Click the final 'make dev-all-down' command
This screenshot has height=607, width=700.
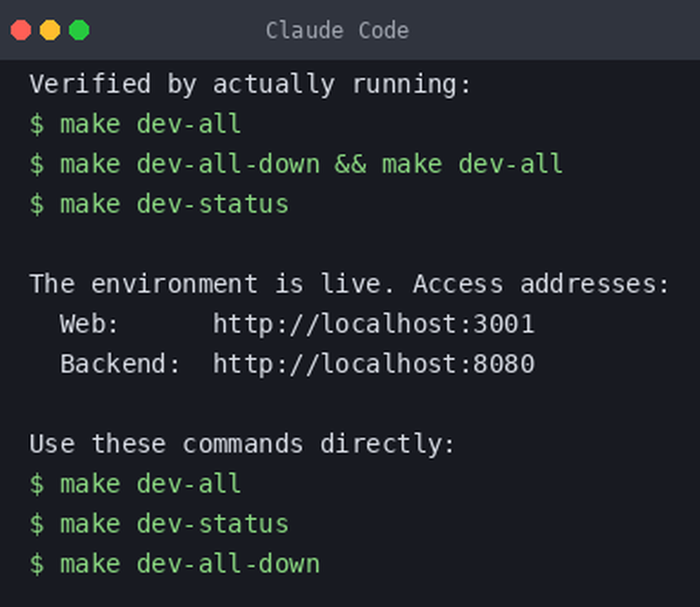click(x=175, y=563)
